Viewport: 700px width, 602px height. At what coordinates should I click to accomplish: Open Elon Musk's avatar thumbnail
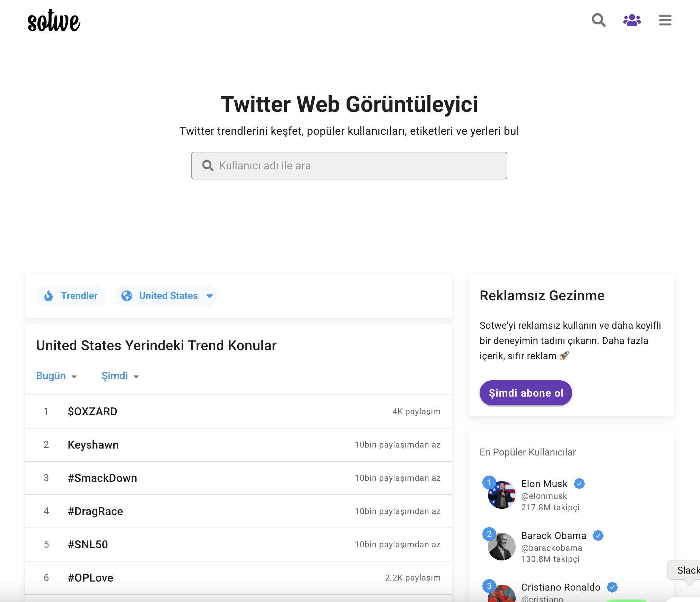[501, 495]
